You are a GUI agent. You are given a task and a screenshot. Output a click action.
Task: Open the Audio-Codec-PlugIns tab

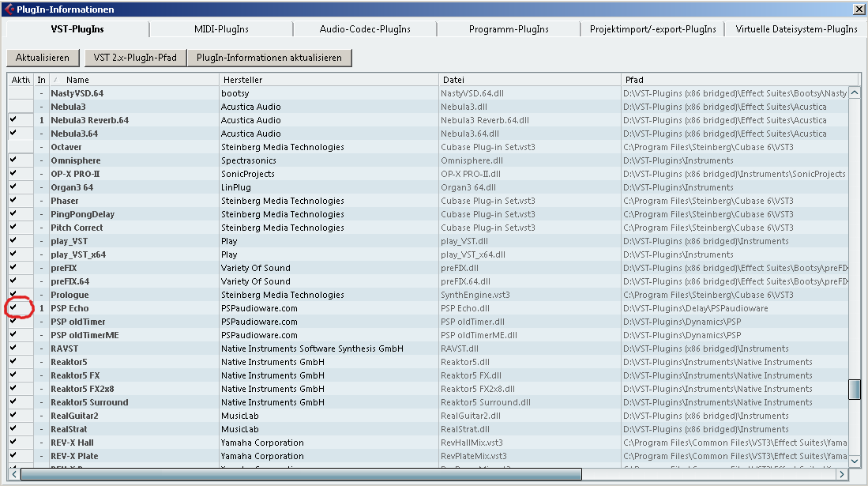tap(365, 29)
